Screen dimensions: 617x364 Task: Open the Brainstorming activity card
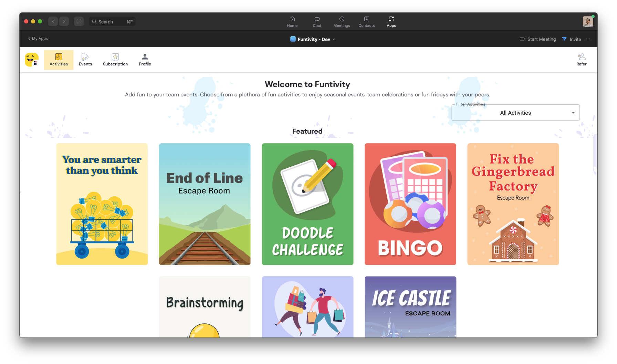click(205, 307)
